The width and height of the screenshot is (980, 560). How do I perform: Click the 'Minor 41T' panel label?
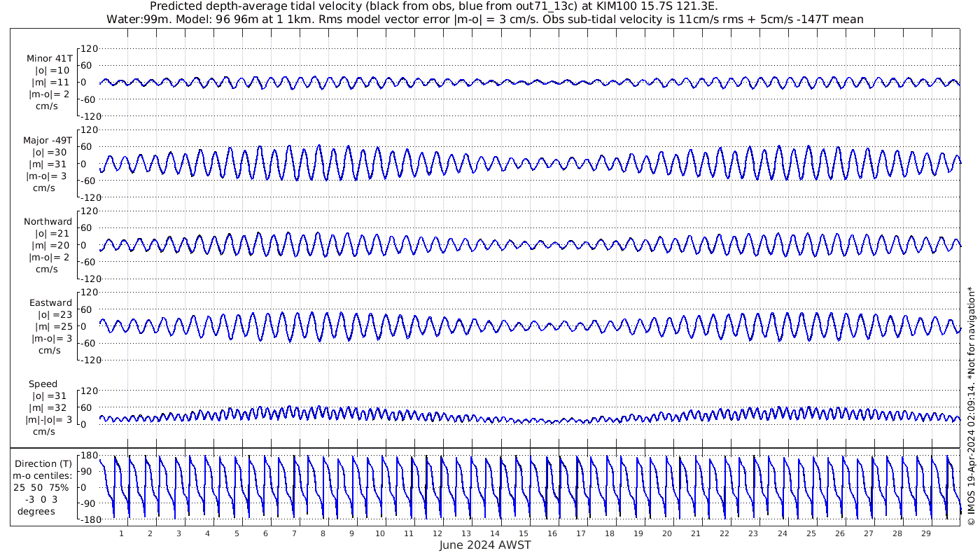[x=49, y=59]
